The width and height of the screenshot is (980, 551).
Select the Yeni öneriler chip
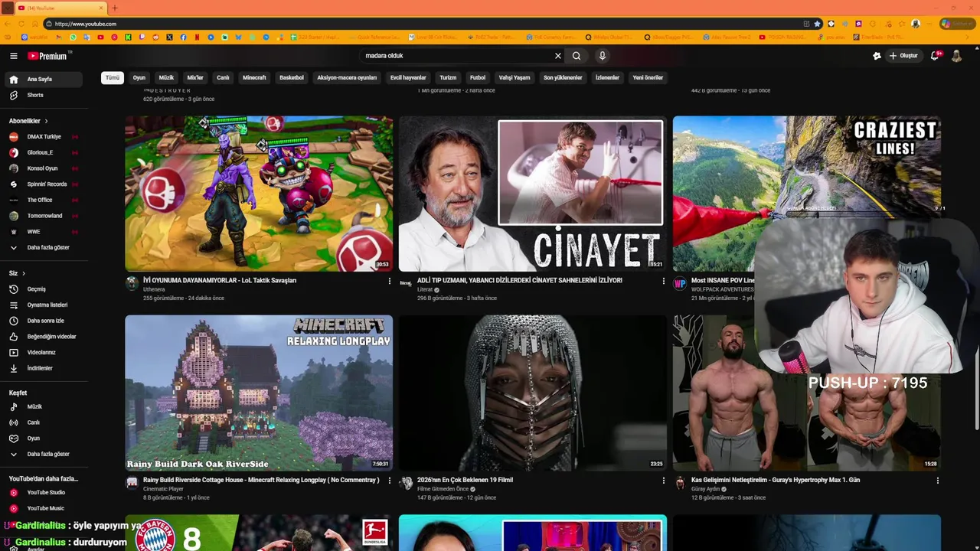(648, 77)
